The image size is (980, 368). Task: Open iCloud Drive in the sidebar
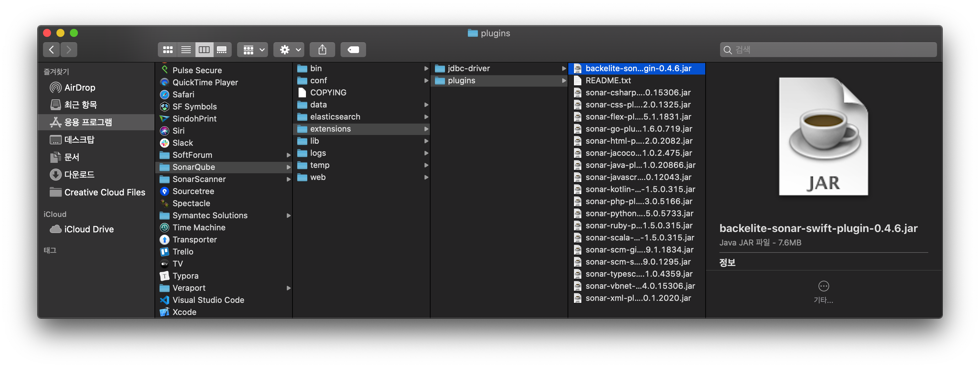point(89,229)
